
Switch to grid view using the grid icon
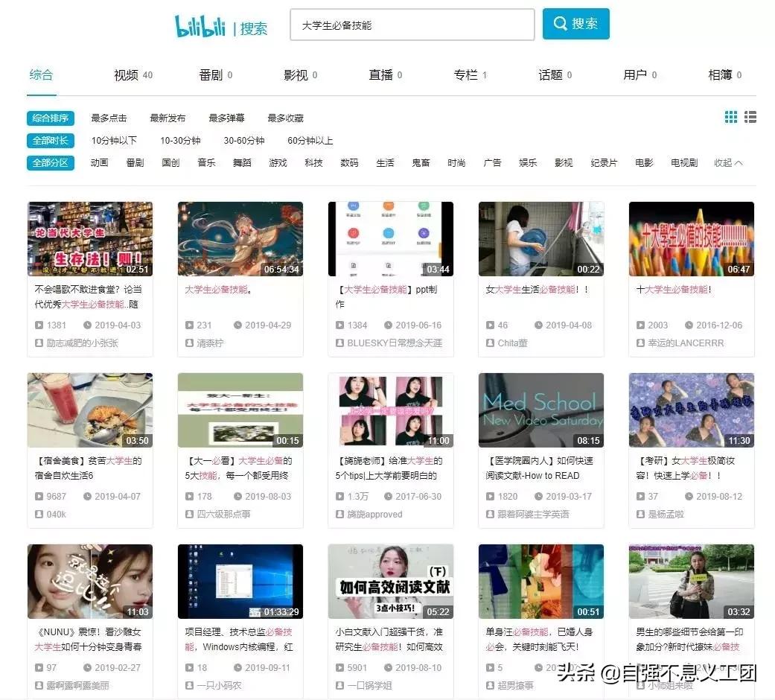click(x=730, y=116)
